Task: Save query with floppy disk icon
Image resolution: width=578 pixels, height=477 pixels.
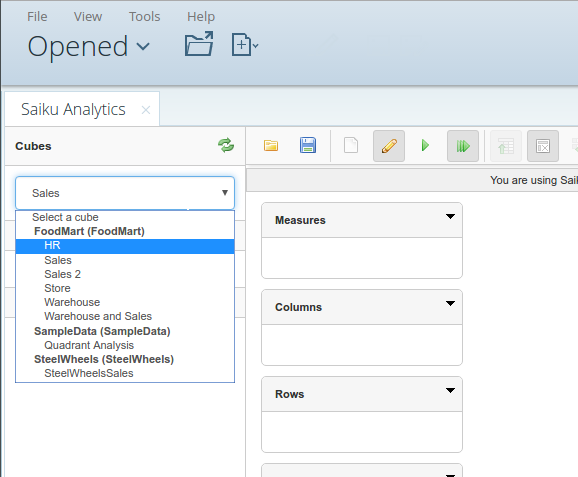Action: coord(308,145)
